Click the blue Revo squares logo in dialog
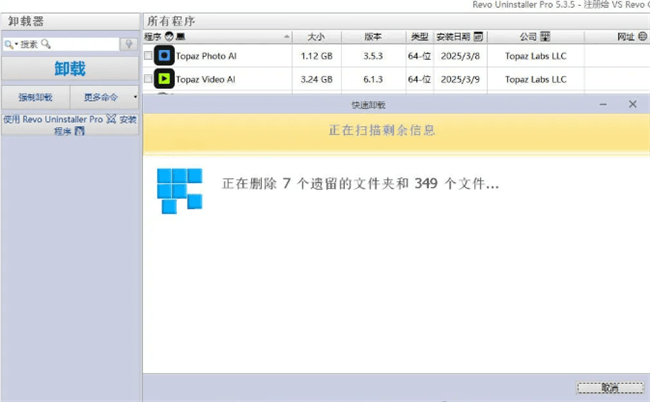This screenshot has height=402, width=650. (179, 191)
